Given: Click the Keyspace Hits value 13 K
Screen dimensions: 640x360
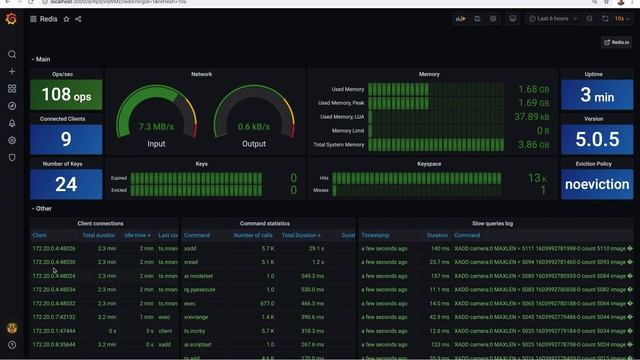Looking at the screenshot, I should [x=537, y=178].
